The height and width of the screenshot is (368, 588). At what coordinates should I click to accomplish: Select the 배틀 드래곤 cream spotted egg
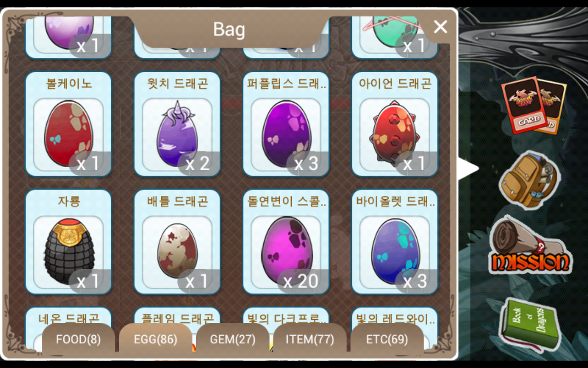click(x=177, y=242)
